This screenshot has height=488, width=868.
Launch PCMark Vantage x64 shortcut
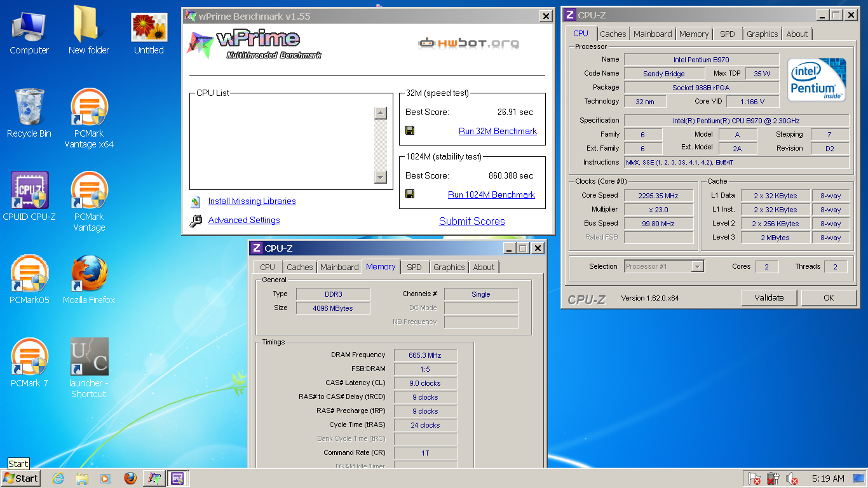click(x=89, y=119)
